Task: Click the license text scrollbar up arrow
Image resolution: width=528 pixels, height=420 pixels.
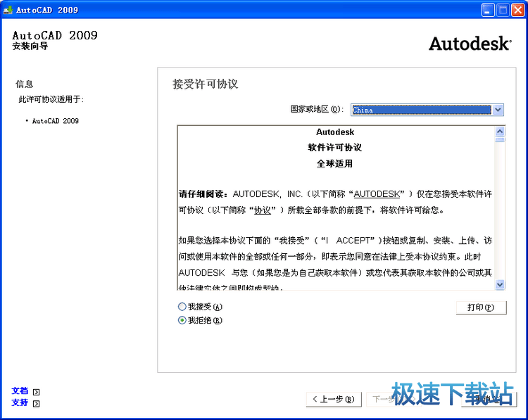Action: (500, 132)
